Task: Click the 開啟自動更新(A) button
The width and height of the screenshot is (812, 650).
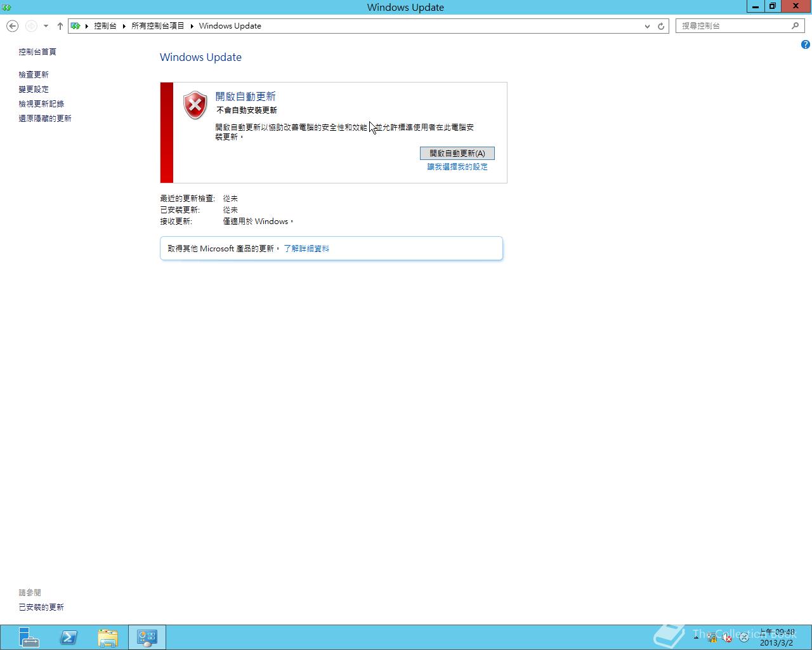Action: click(457, 153)
